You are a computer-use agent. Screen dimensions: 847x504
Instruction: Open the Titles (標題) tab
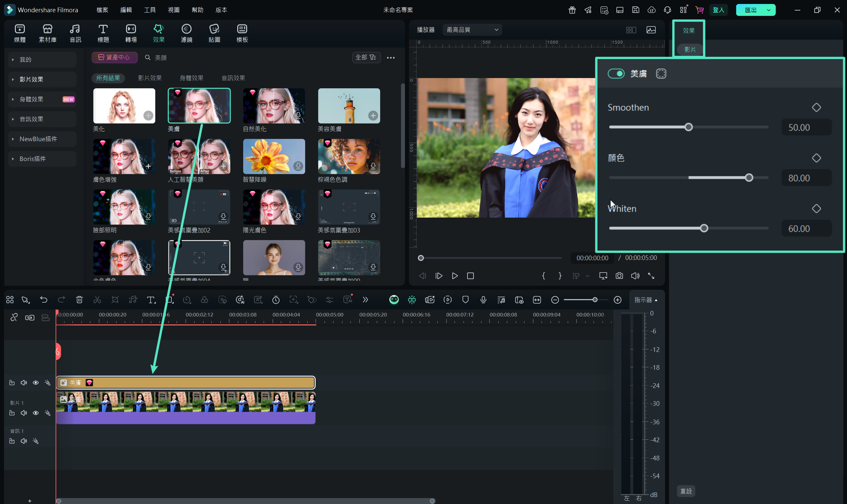click(x=103, y=33)
